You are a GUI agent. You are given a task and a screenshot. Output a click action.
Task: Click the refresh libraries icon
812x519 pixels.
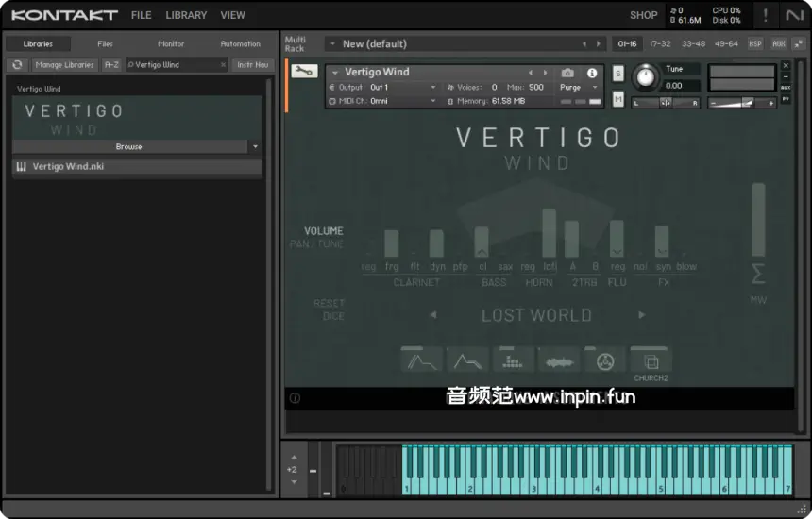[17, 65]
